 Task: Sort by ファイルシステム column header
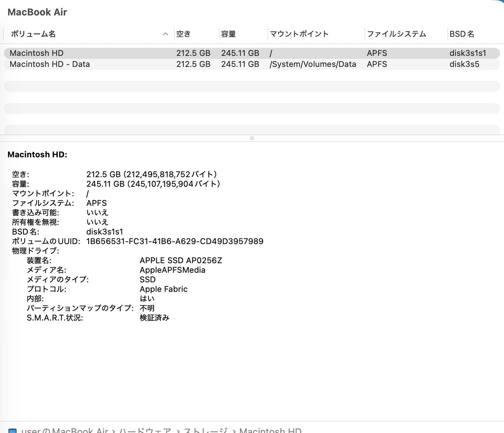point(397,34)
